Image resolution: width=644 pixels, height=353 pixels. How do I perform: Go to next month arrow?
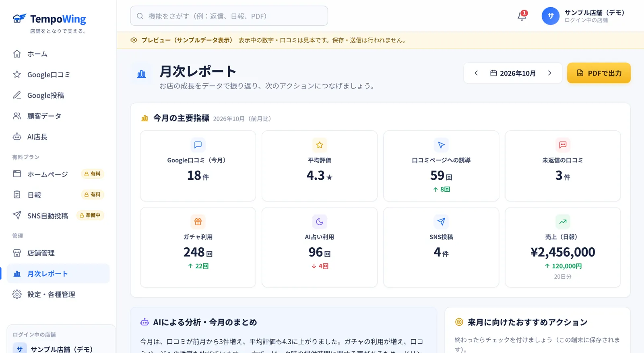pyautogui.click(x=549, y=73)
